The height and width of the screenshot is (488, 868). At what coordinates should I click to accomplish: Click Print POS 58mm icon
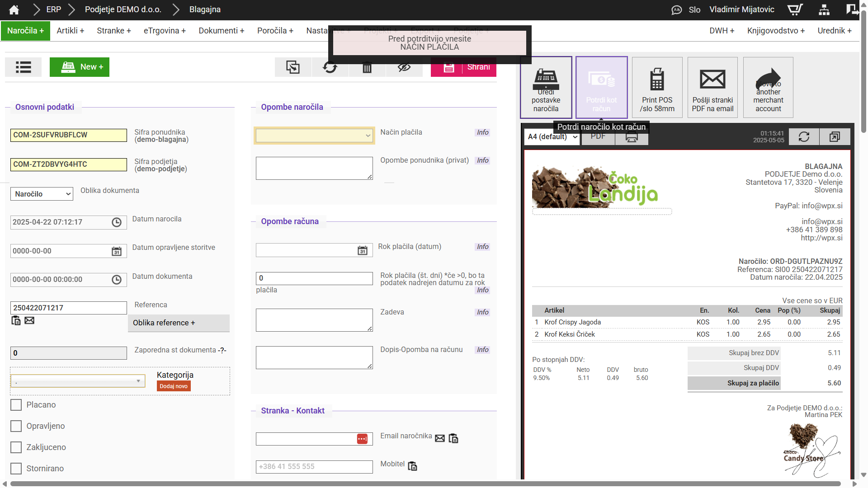tap(657, 88)
